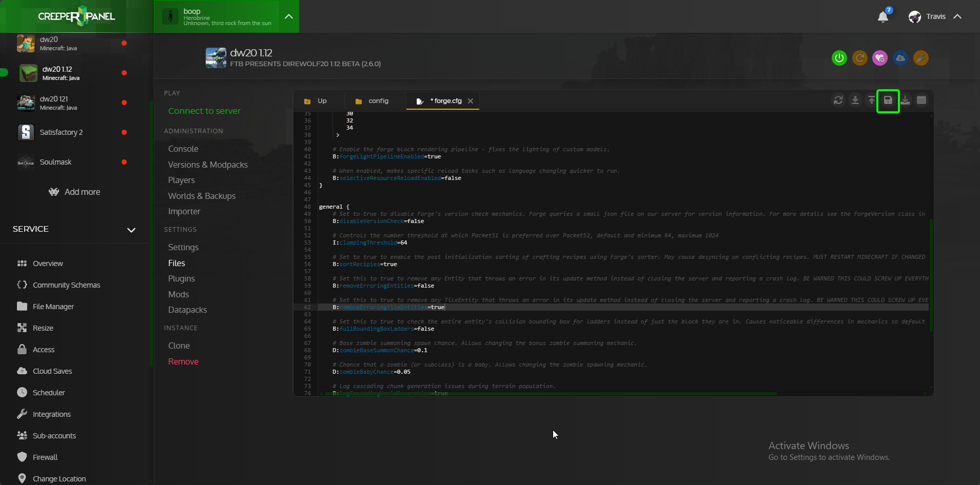
Task: Click Remove instance
Action: tap(183, 361)
